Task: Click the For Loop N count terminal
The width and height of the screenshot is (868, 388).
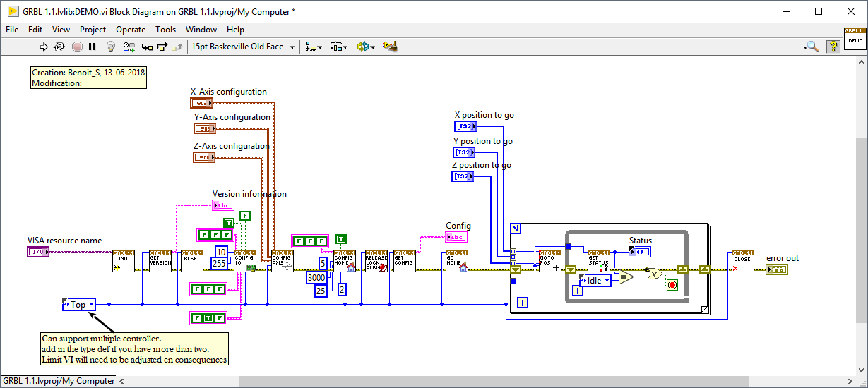Action: (x=516, y=229)
